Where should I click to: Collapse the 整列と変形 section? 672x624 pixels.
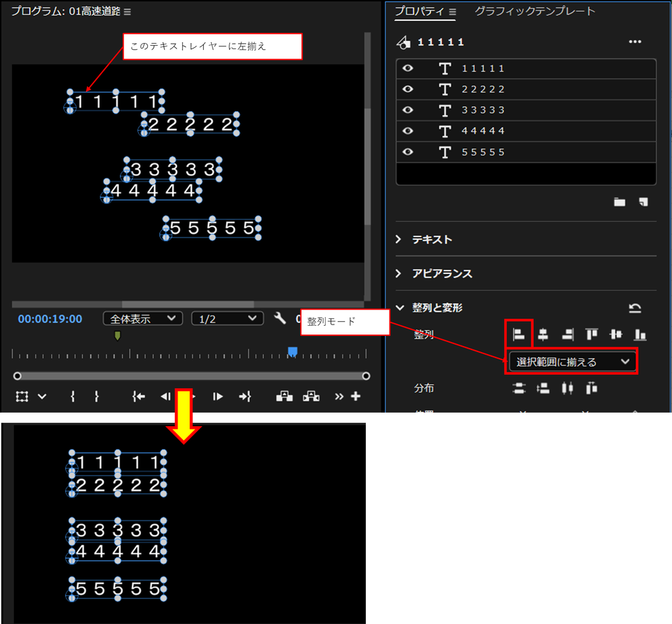(400, 308)
